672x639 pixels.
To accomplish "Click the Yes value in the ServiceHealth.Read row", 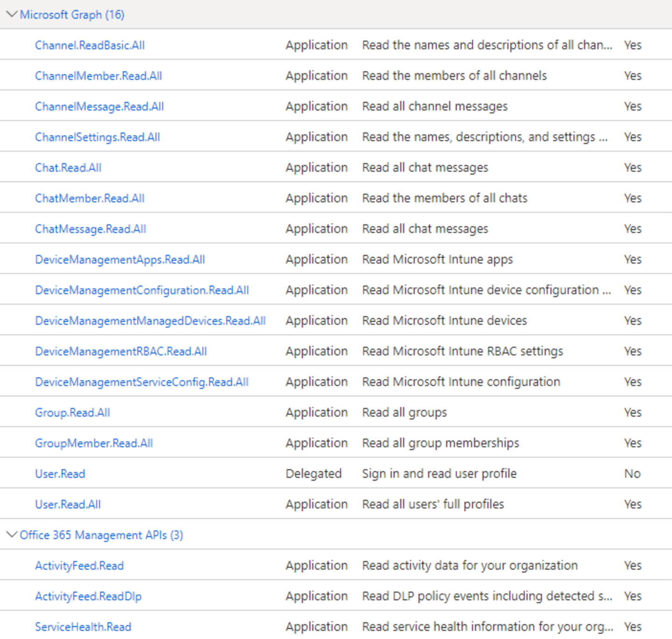I will pos(633,627).
